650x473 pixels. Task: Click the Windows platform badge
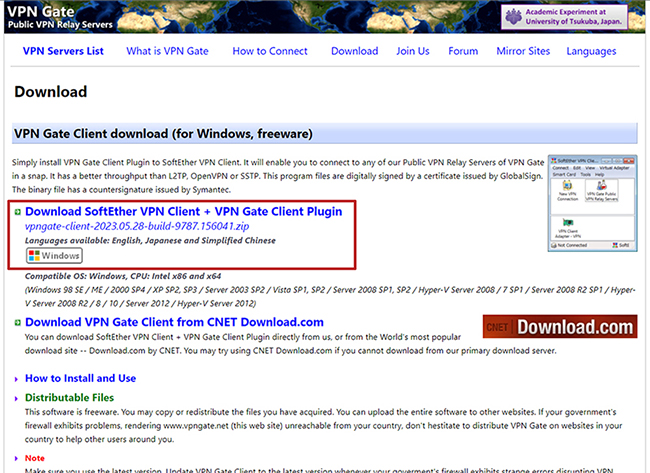pyautogui.click(x=54, y=255)
